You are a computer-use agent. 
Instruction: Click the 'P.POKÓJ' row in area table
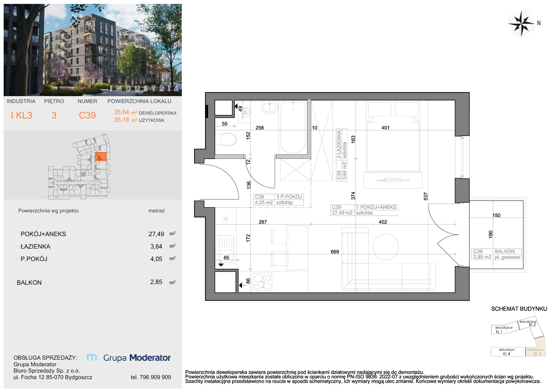coord(98,259)
